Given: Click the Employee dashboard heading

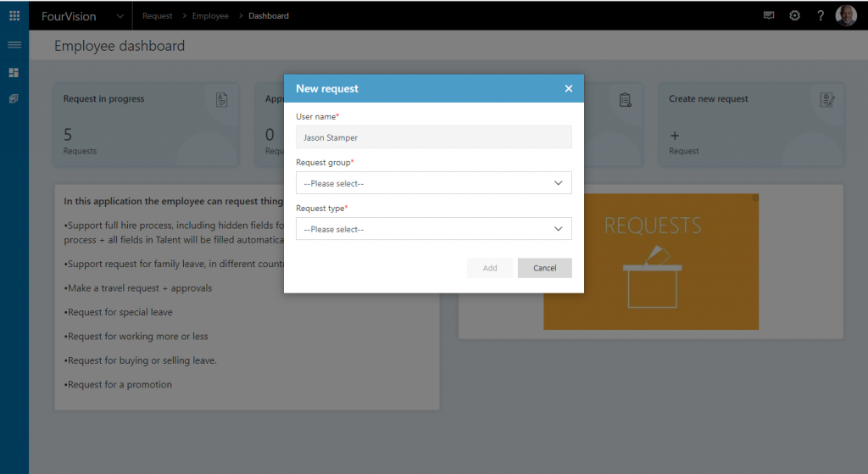Looking at the screenshot, I should pyautogui.click(x=120, y=46).
